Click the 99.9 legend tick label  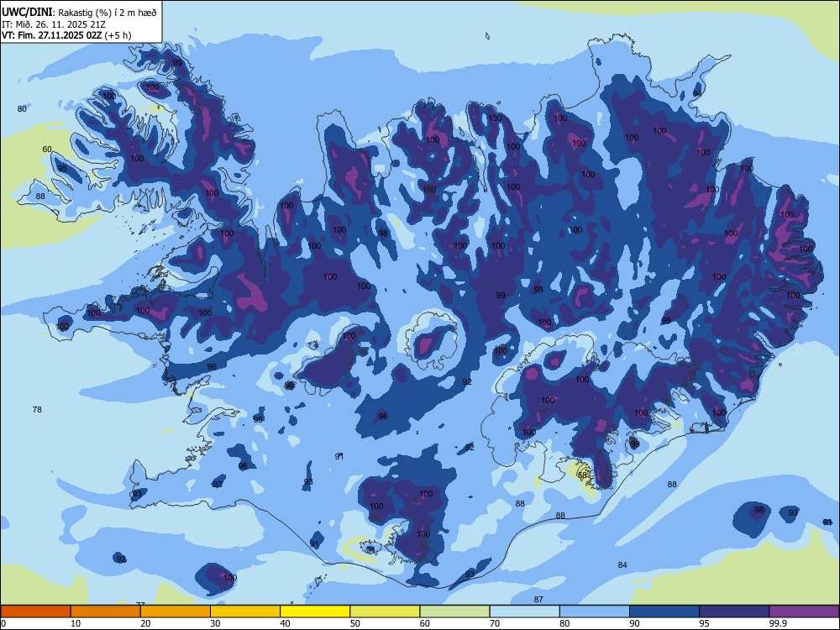(778, 623)
